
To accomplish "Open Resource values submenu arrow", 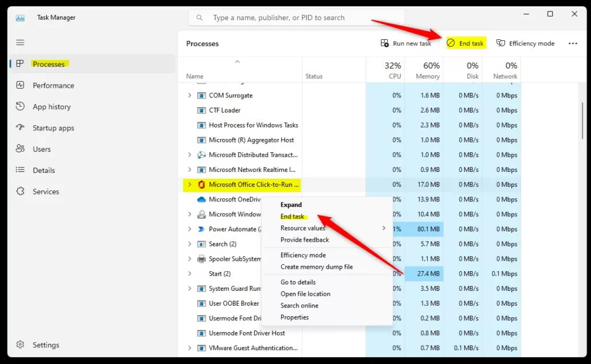I will pos(384,228).
